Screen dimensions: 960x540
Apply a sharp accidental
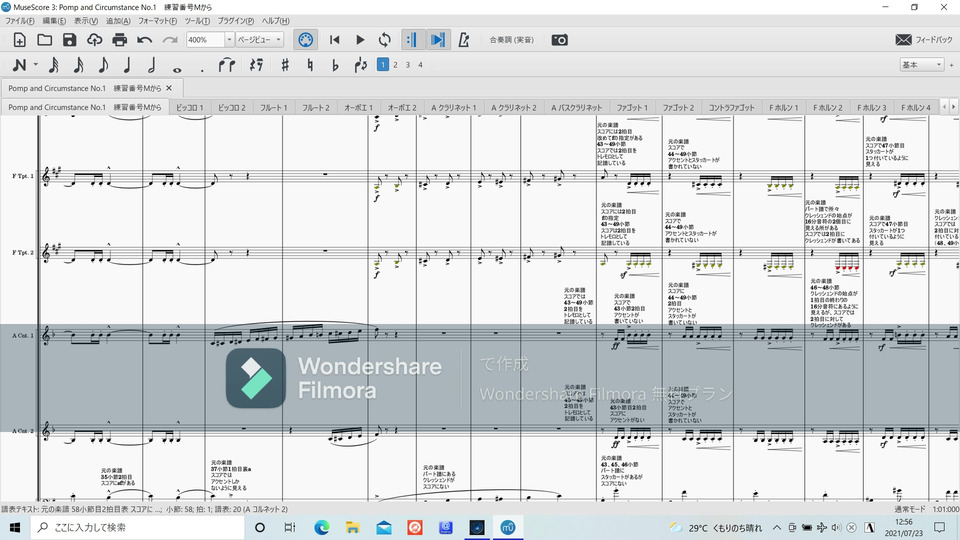pos(285,65)
